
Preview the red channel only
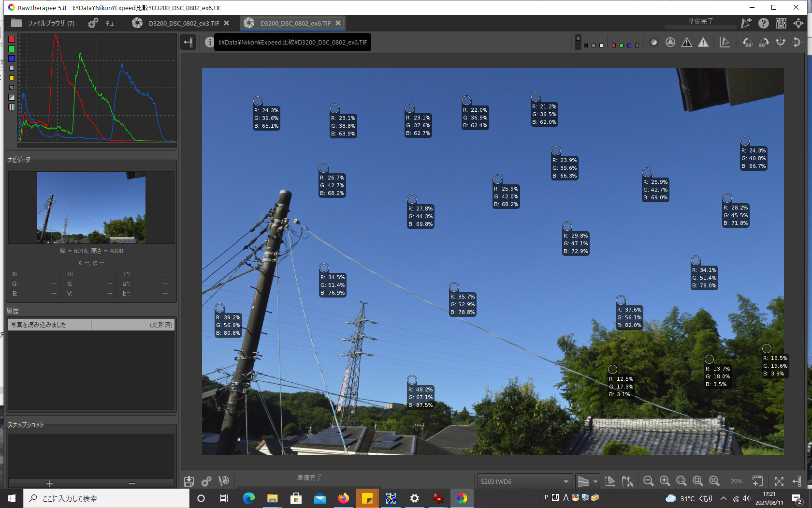click(614, 45)
